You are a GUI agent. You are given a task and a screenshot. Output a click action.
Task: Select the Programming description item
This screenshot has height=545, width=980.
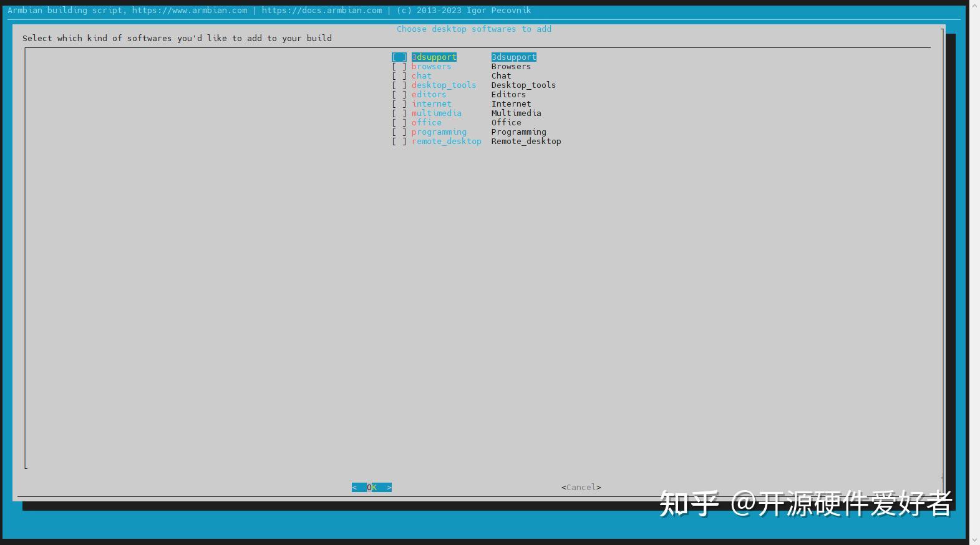(x=519, y=132)
